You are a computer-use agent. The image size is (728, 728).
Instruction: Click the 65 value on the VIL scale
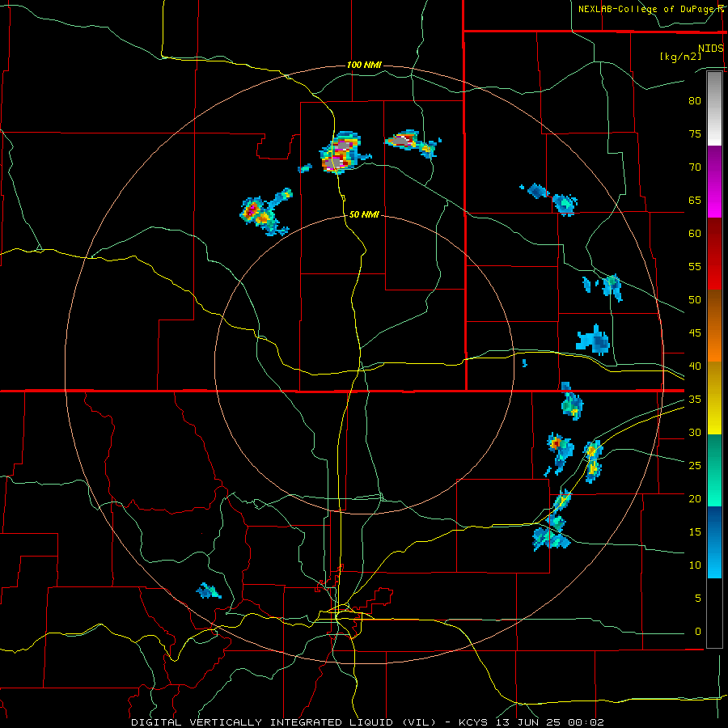pyautogui.click(x=695, y=200)
